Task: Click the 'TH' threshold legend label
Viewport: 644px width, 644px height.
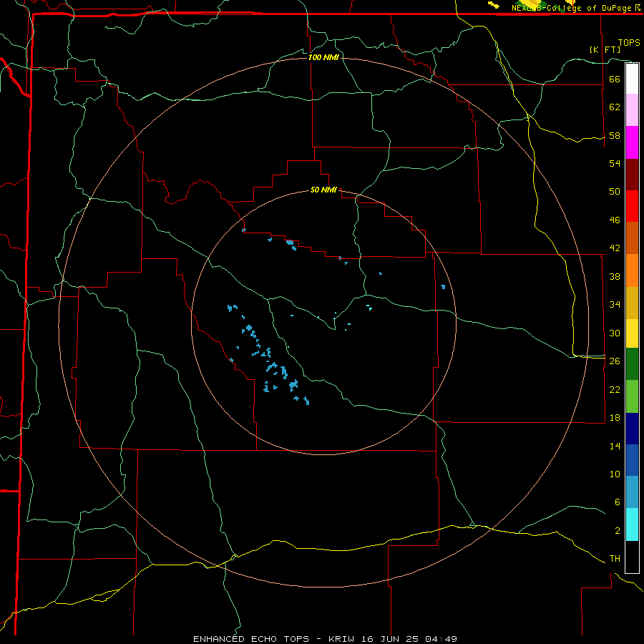Action: click(x=615, y=559)
